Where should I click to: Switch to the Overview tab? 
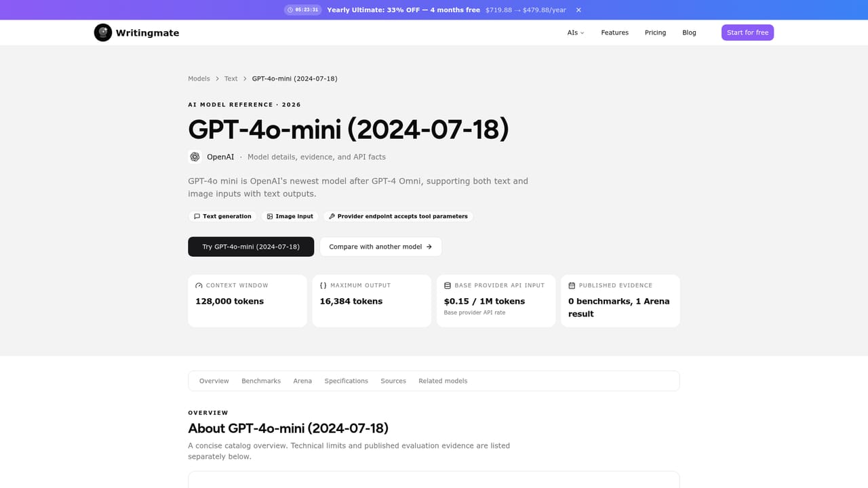[x=214, y=381]
